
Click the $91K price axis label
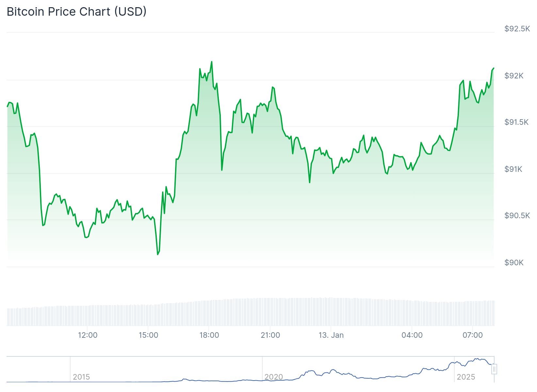513,169
